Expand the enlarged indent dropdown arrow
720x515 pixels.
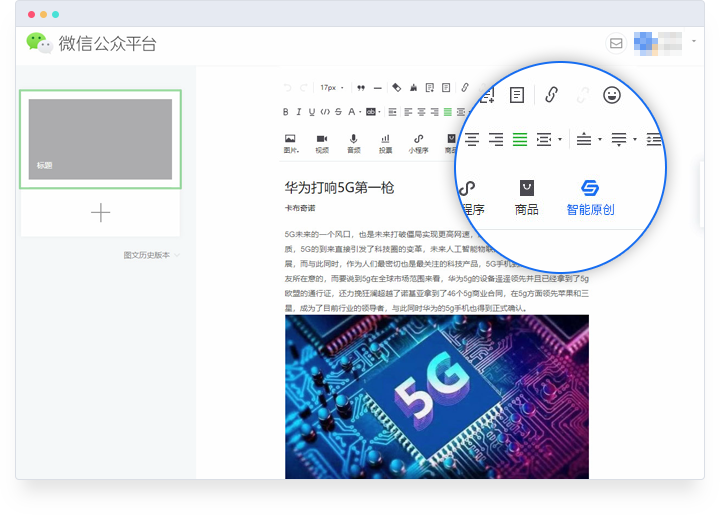pos(560,139)
